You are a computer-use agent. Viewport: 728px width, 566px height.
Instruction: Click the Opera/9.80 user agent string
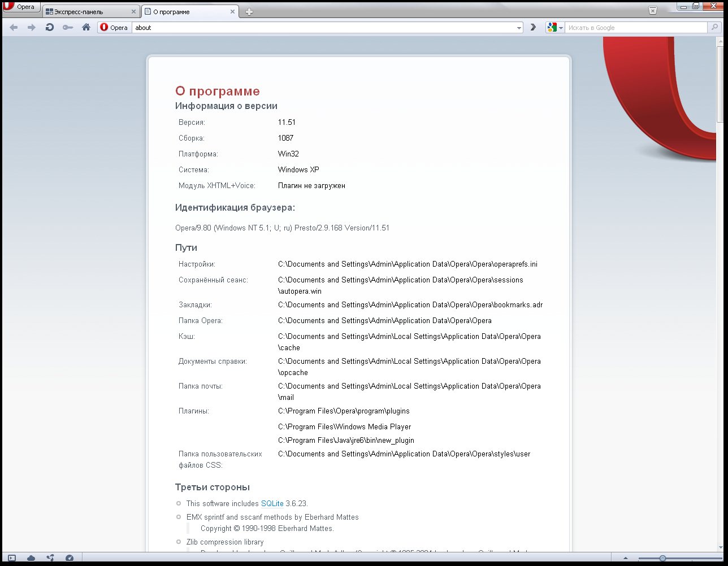pos(282,228)
